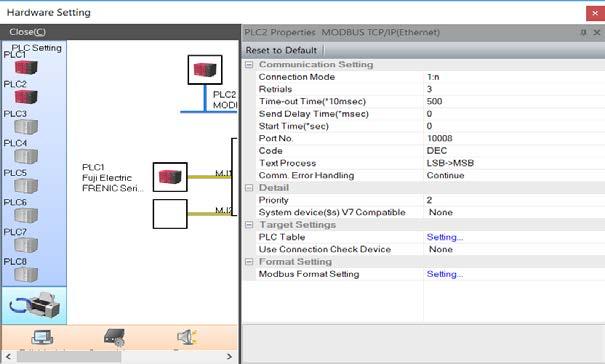Open Modbus Format Setting link

point(445,274)
